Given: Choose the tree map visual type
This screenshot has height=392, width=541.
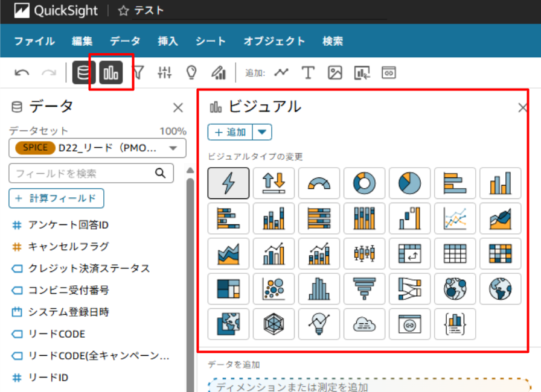Looking at the screenshot, I should pos(228,289).
